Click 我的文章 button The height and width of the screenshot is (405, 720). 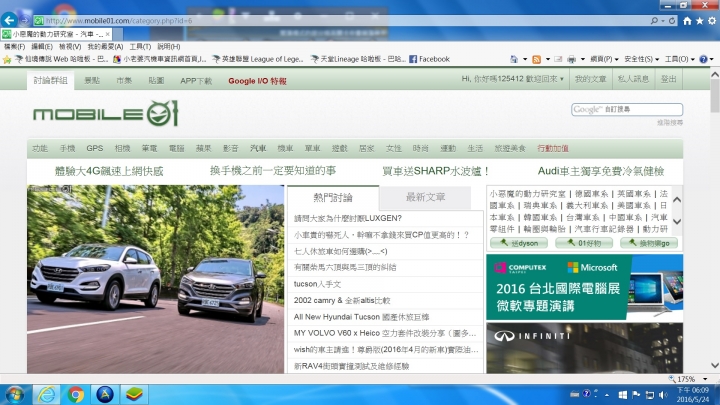point(591,79)
